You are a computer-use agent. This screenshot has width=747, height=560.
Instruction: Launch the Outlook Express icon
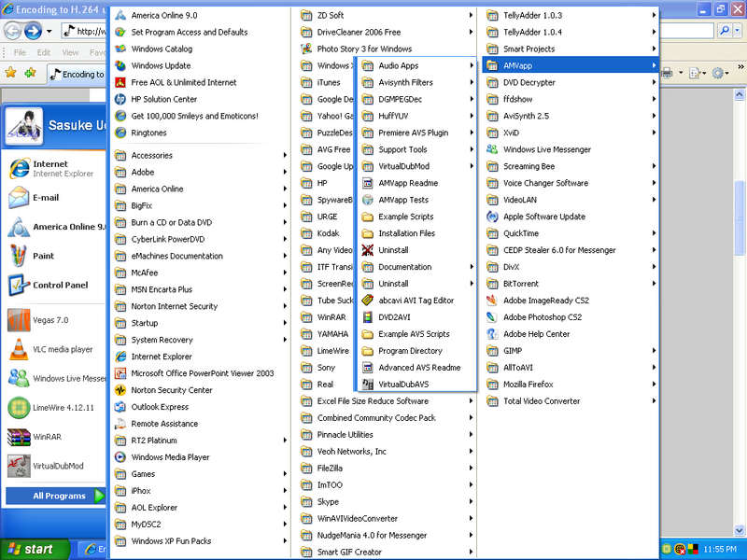click(120, 407)
